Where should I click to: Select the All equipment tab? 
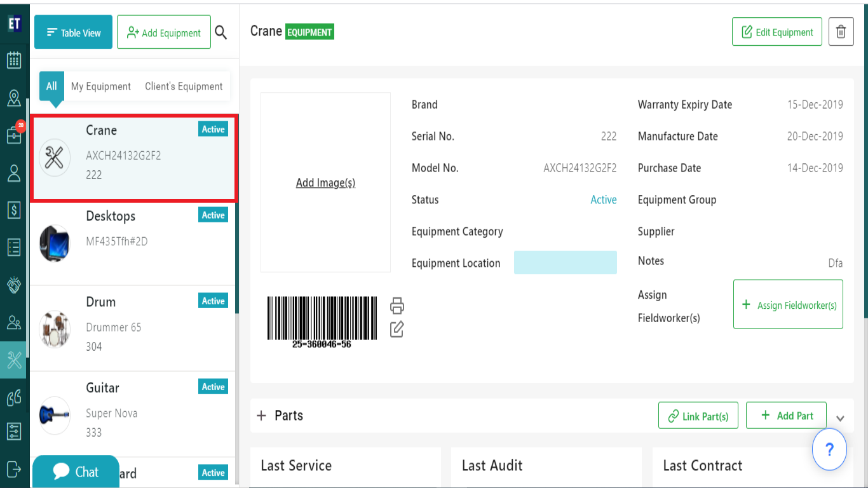[x=51, y=86]
